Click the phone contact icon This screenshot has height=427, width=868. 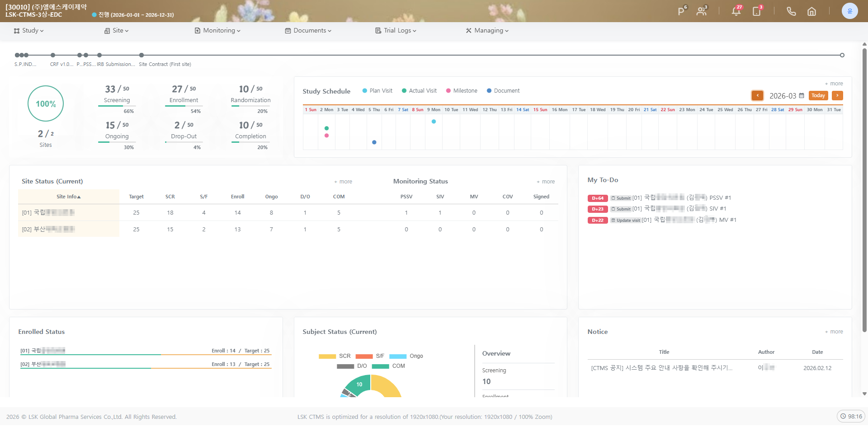(x=791, y=11)
